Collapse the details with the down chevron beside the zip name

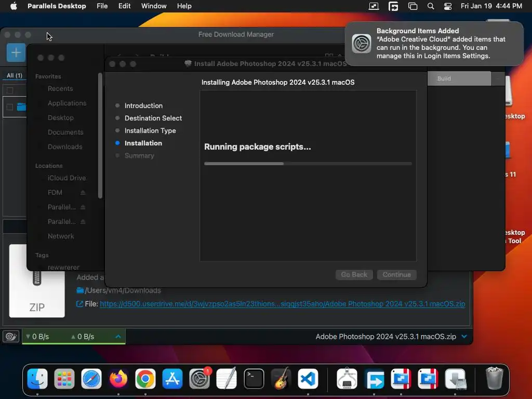[464, 337]
